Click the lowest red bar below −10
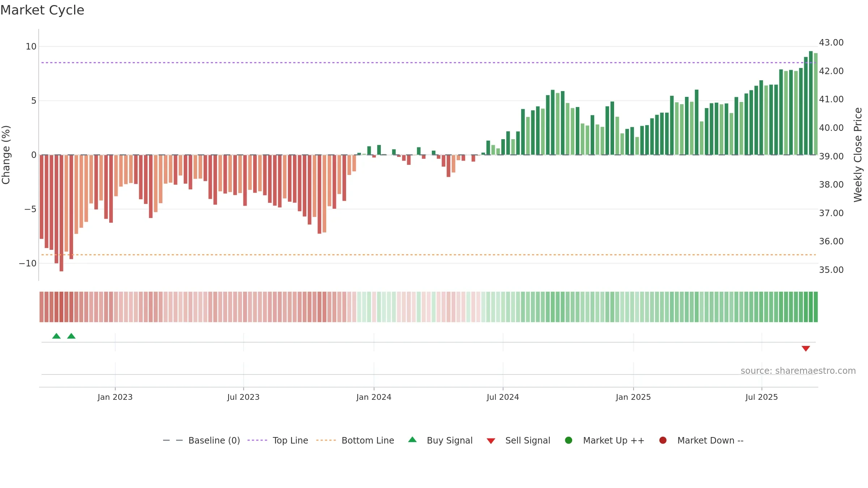868x488 pixels. (x=61, y=213)
